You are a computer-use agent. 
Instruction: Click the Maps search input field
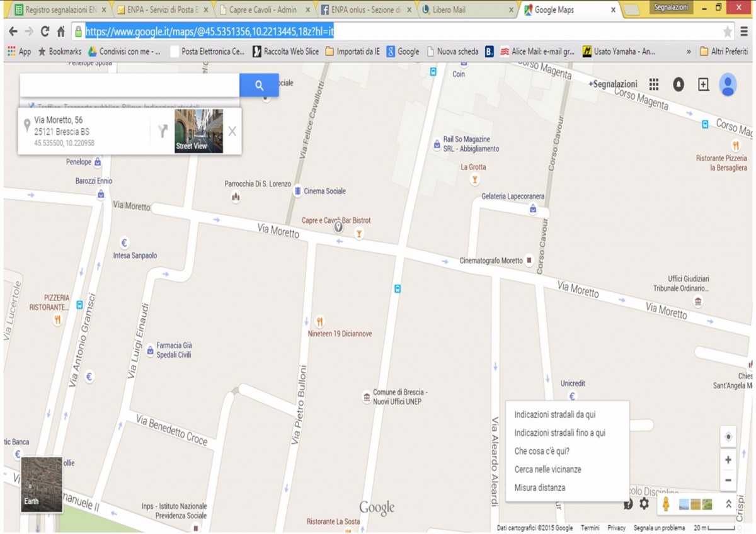[x=130, y=85]
